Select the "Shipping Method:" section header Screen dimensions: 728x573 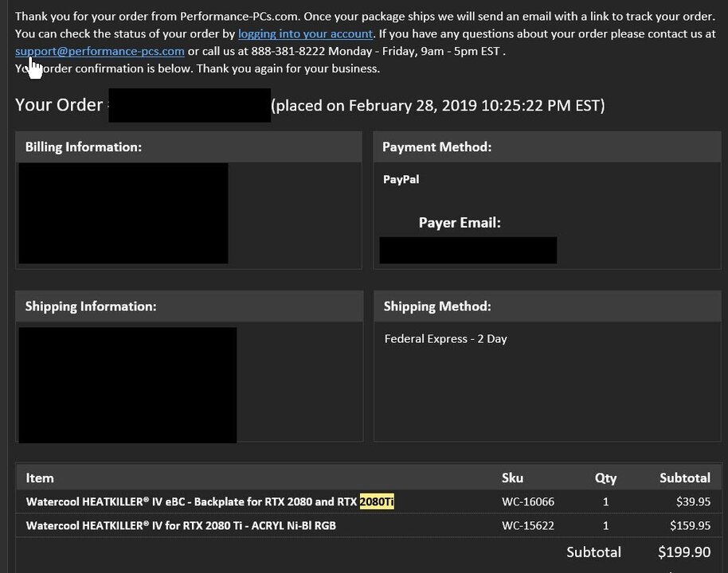437,306
